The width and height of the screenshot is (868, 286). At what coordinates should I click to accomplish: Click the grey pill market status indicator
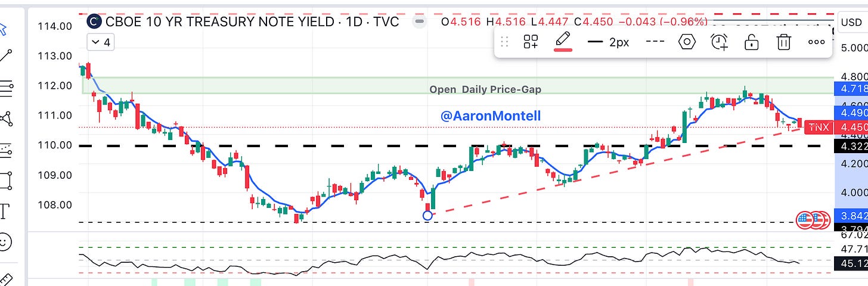[x=420, y=22]
